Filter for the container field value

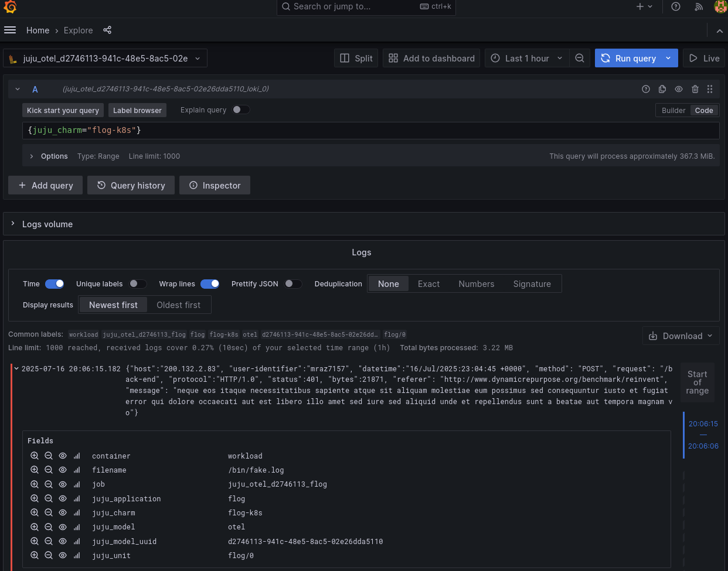click(x=35, y=456)
